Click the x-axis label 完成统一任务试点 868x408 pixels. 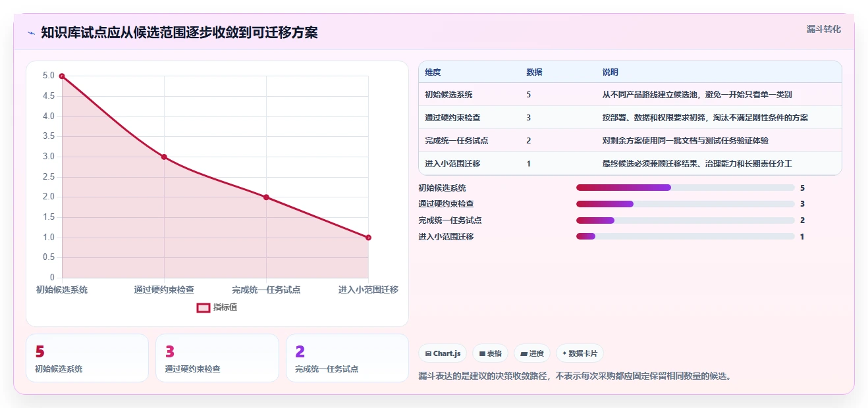click(x=266, y=290)
